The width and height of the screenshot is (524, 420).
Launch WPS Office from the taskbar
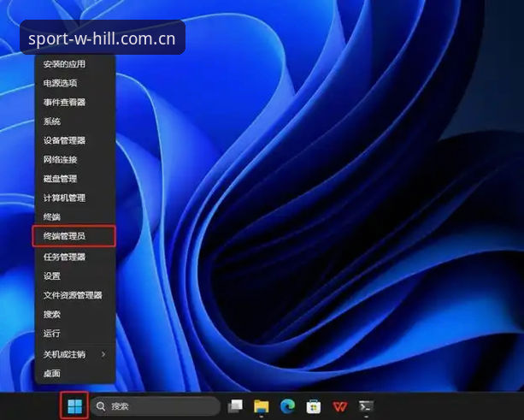pyautogui.click(x=340, y=406)
